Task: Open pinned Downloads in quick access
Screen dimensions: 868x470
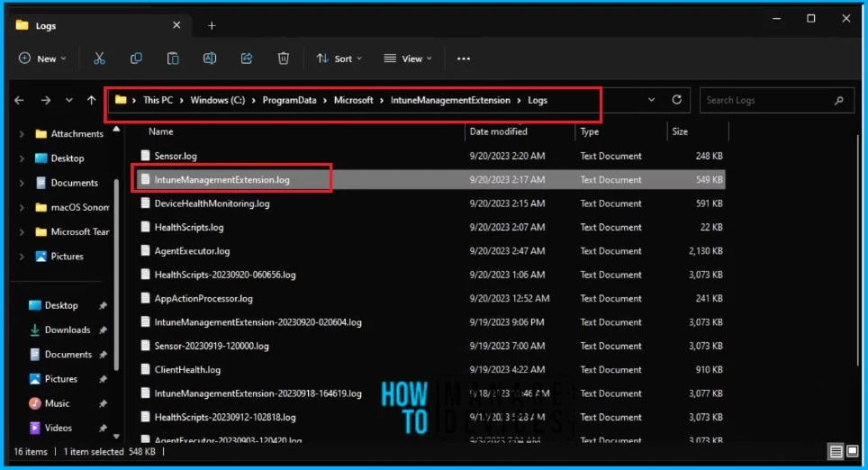Action: tap(67, 330)
